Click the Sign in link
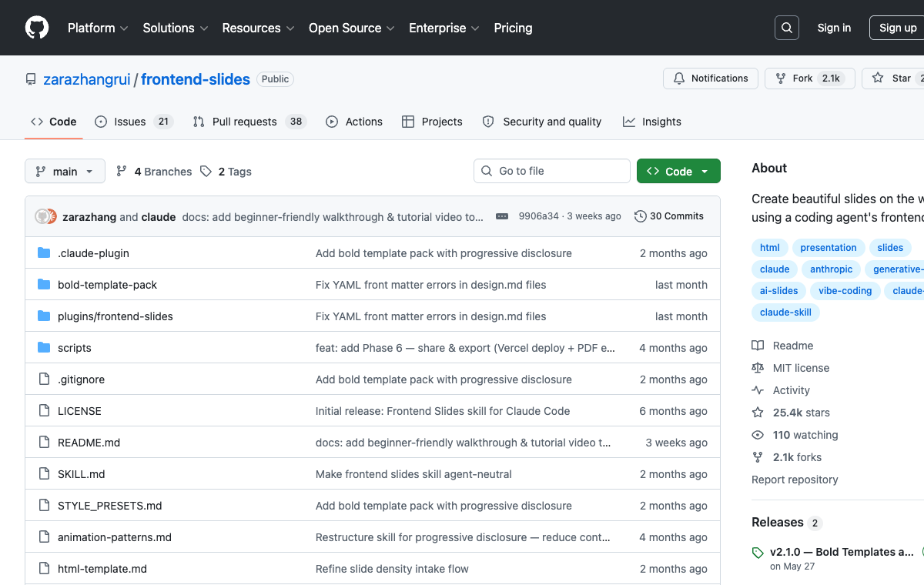 pyautogui.click(x=834, y=28)
